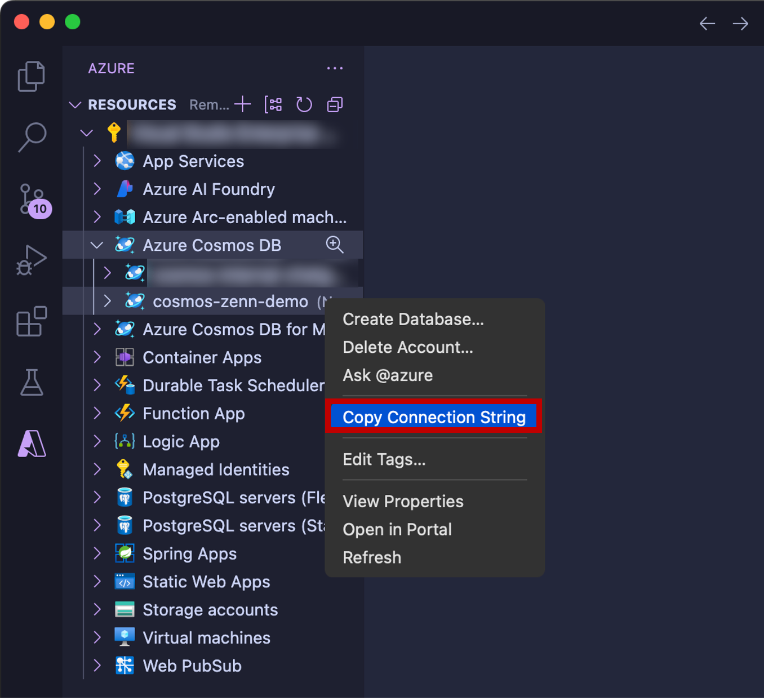Click the Spring Apps leaf icon
This screenshot has height=700, width=764.
pos(125,553)
